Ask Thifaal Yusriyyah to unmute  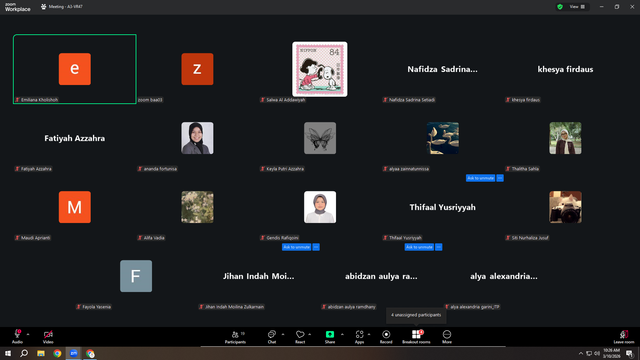[419, 247]
